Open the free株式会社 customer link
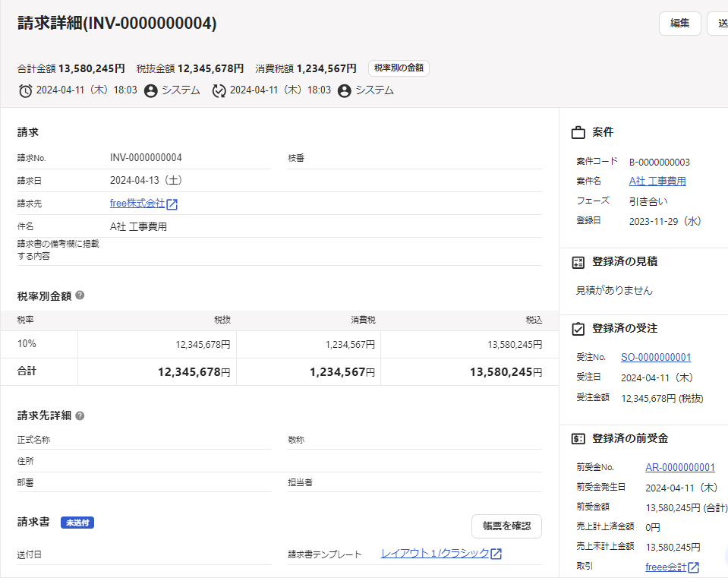The width and height of the screenshot is (728, 578). pyautogui.click(x=137, y=204)
